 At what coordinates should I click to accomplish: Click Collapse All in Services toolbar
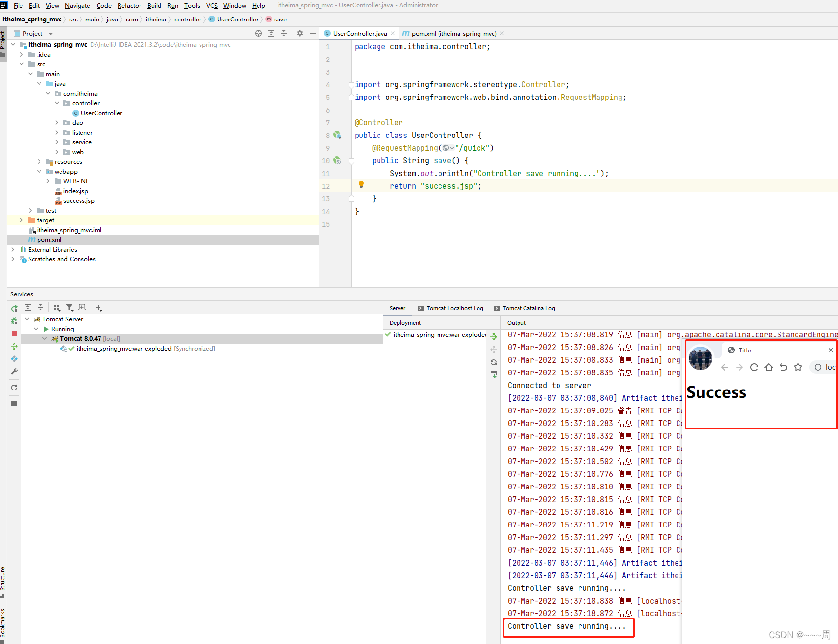tap(40, 307)
